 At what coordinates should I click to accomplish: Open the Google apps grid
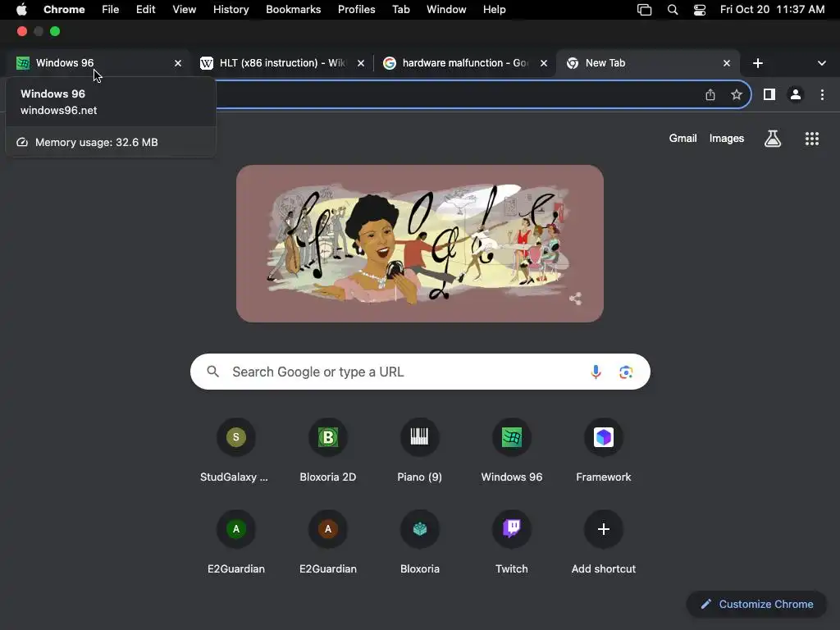(x=812, y=139)
